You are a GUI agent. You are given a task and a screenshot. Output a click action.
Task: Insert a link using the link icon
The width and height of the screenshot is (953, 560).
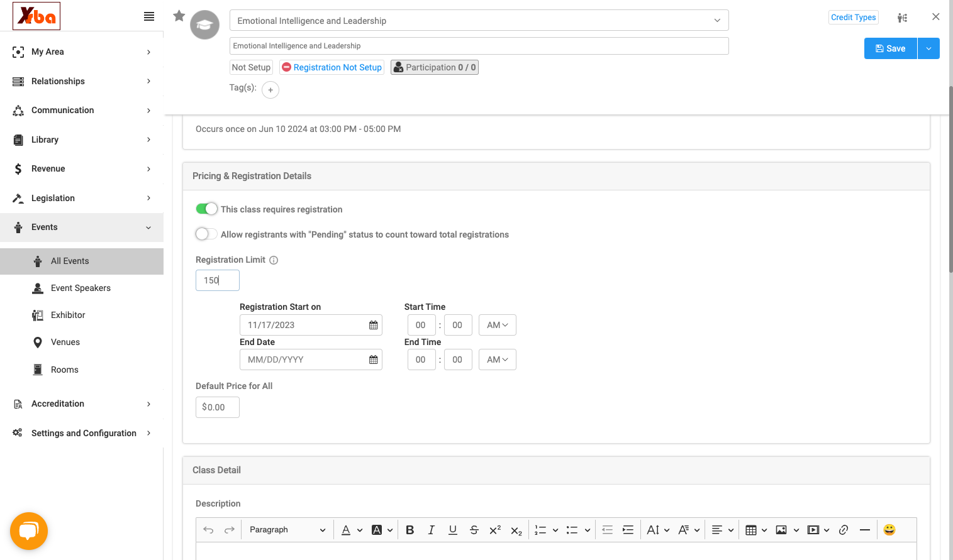pos(844,530)
